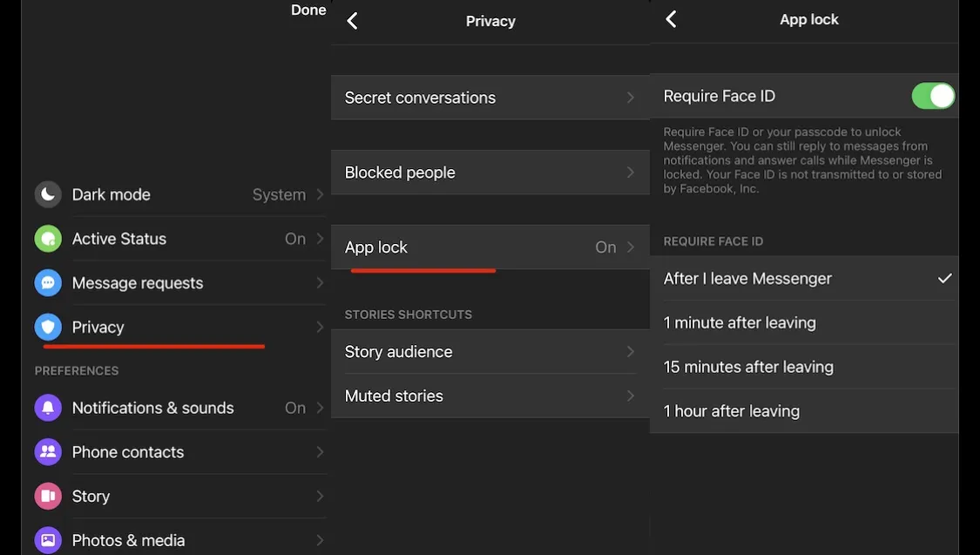
Task: Expand the Story audience chevron
Action: 630,352
